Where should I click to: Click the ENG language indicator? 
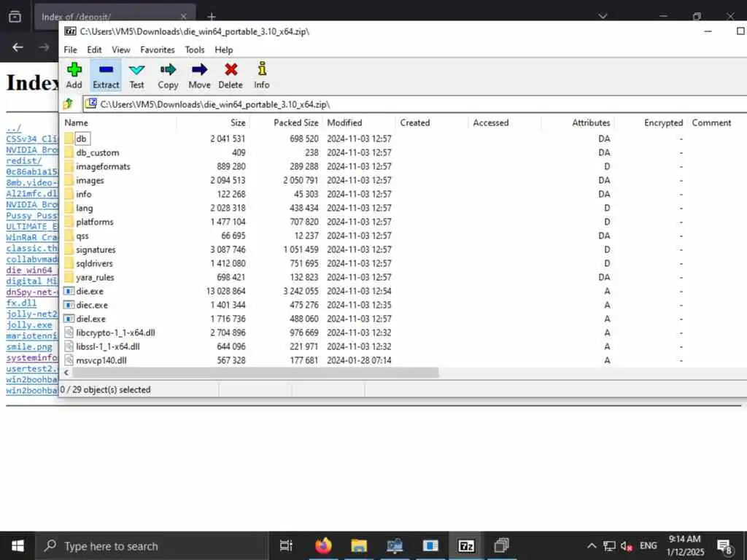click(648, 545)
